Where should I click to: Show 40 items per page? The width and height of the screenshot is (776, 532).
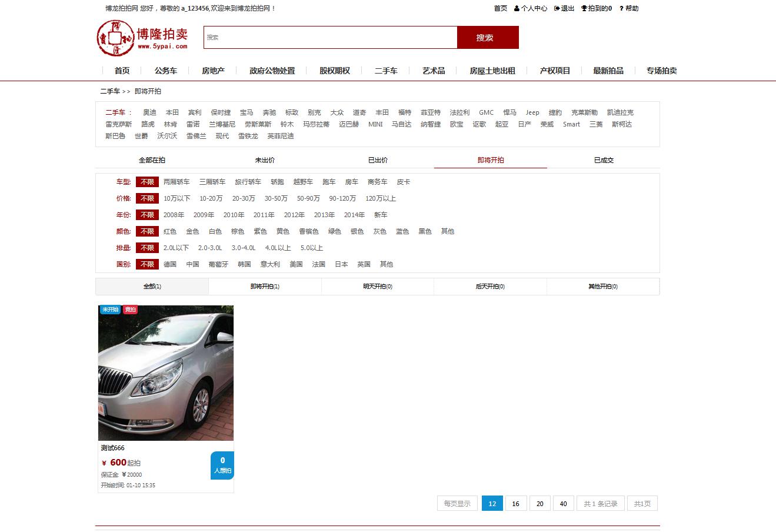[x=564, y=504]
